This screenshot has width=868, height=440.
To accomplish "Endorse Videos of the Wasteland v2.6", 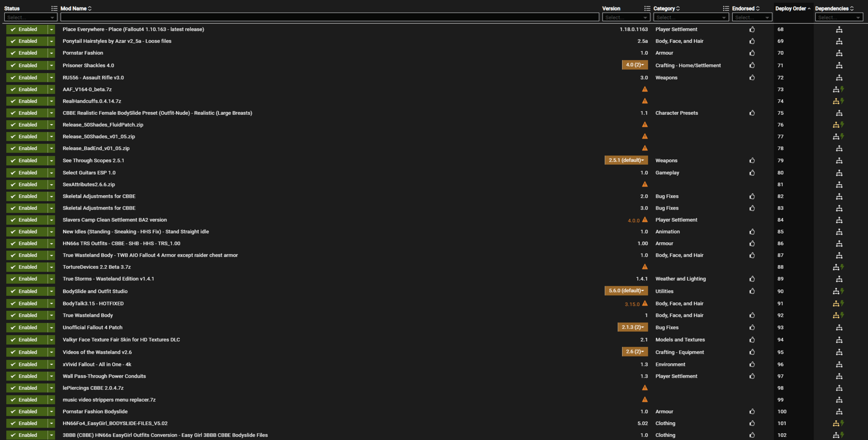I will pos(752,352).
